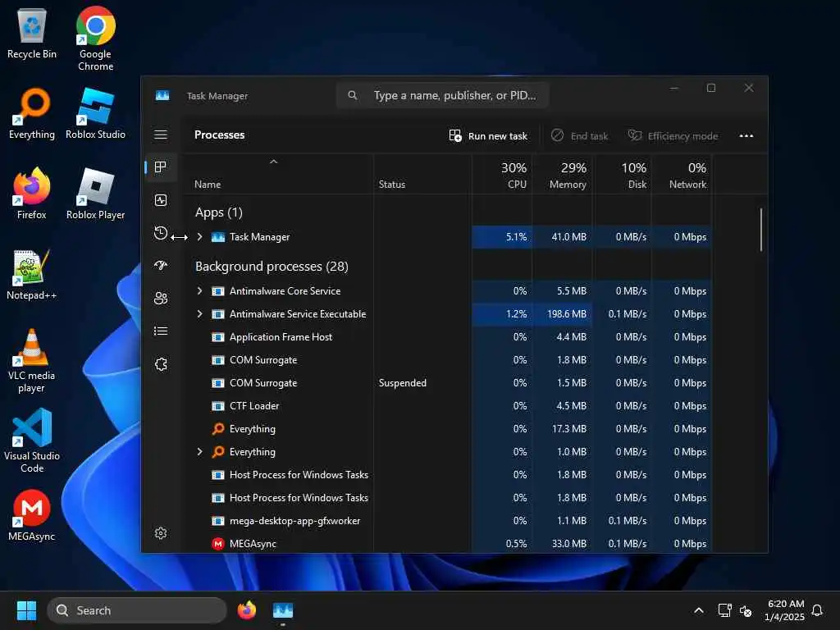Viewport: 840px width, 630px height.
Task: Open the Services page in sidebar
Action: coord(161,364)
